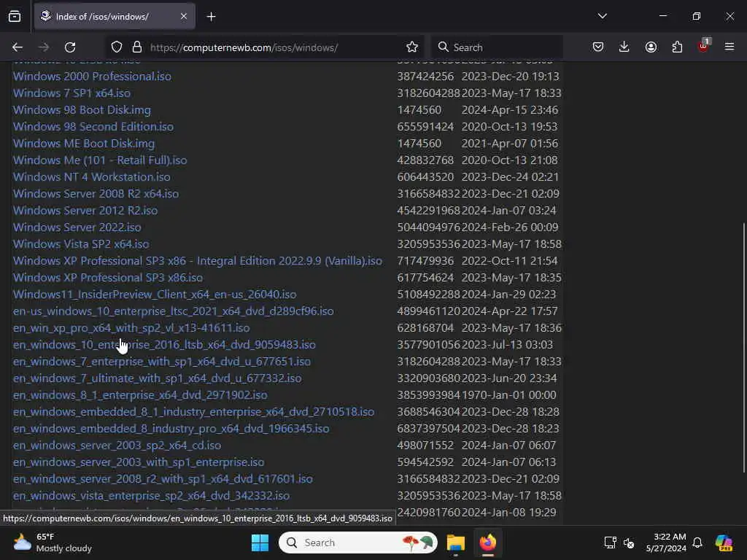Open weather widget showing 65°F
The image size is (747, 560).
coord(53,542)
